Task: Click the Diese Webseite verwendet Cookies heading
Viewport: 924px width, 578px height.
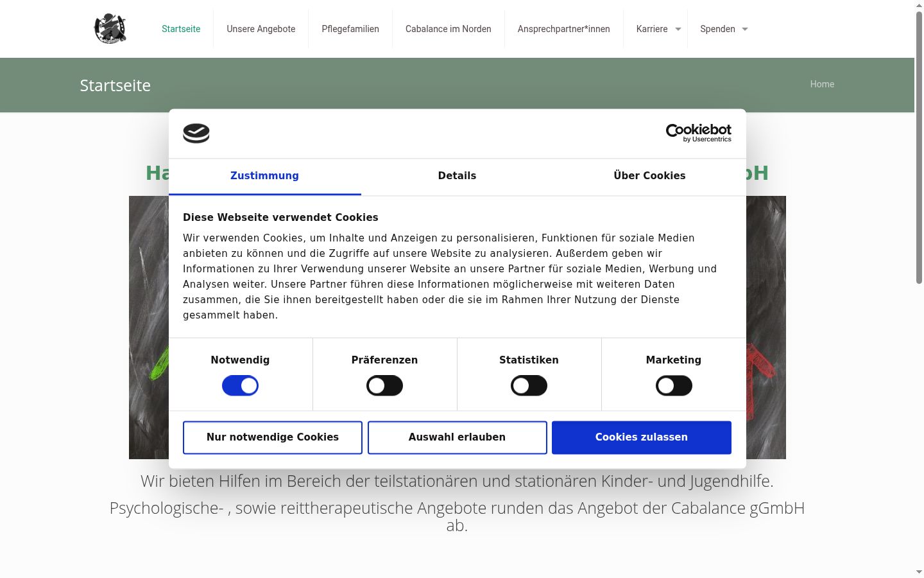Action: (x=280, y=218)
